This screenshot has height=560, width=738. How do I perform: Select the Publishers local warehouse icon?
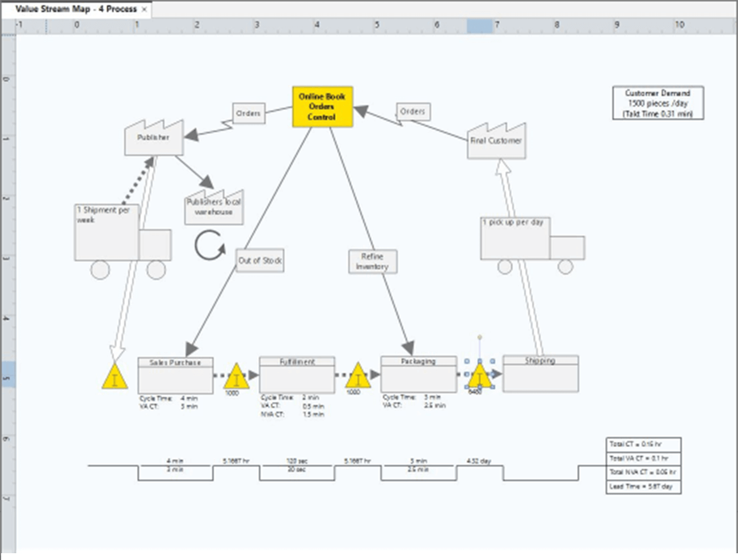(x=214, y=208)
